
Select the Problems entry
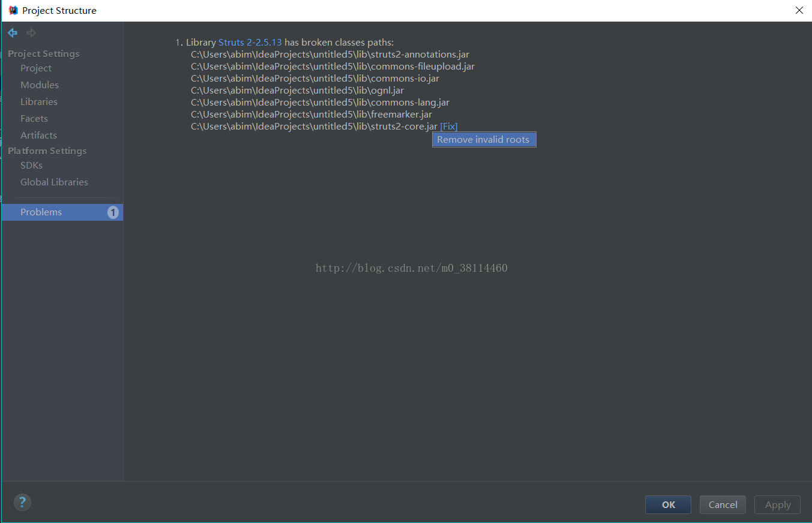pos(62,212)
